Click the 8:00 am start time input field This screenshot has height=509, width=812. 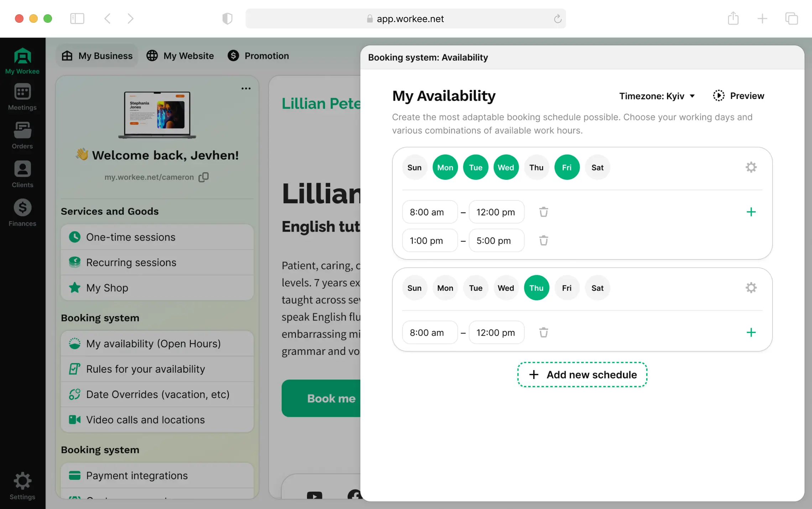coord(427,212)
